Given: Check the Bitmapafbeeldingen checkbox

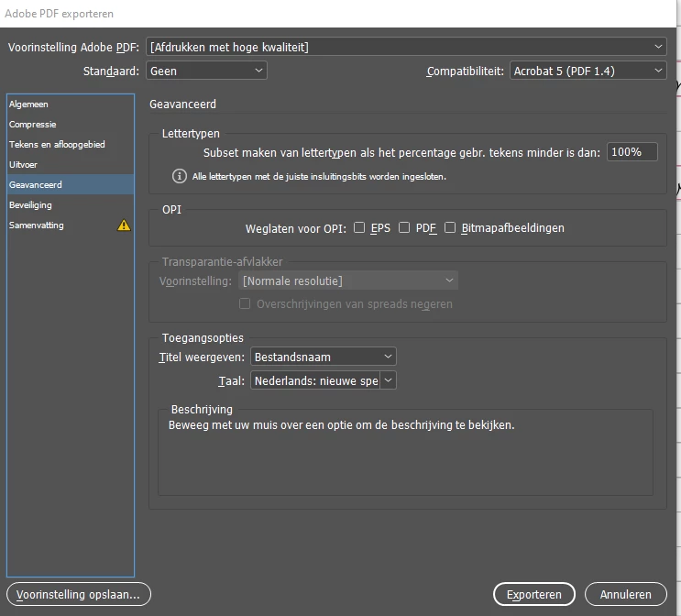Looking at the screenshot, I should pos(450,227).
